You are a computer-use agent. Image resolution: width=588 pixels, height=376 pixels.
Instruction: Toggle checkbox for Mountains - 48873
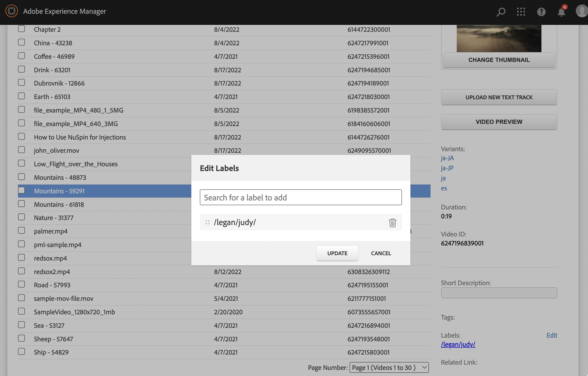[x=21, y=177]
